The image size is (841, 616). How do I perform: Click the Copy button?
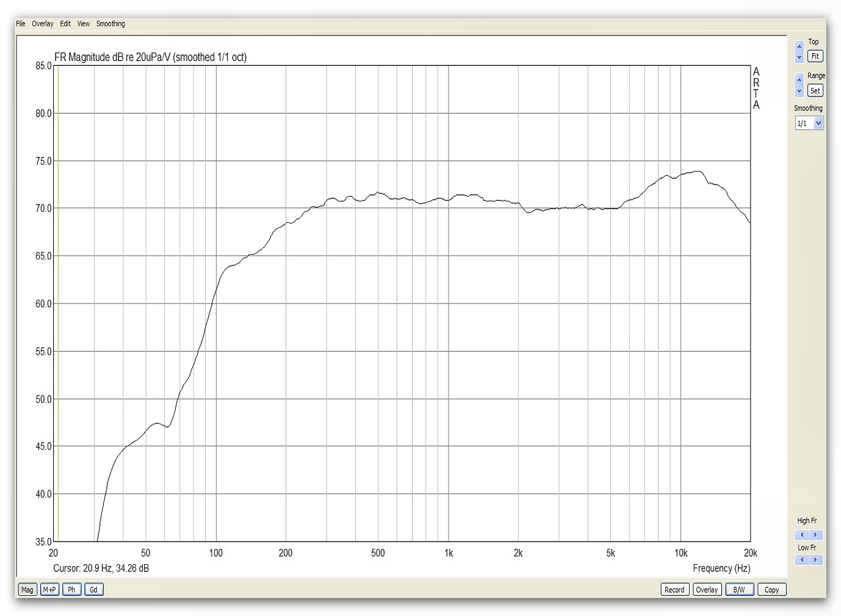click(x=771, y=590)
